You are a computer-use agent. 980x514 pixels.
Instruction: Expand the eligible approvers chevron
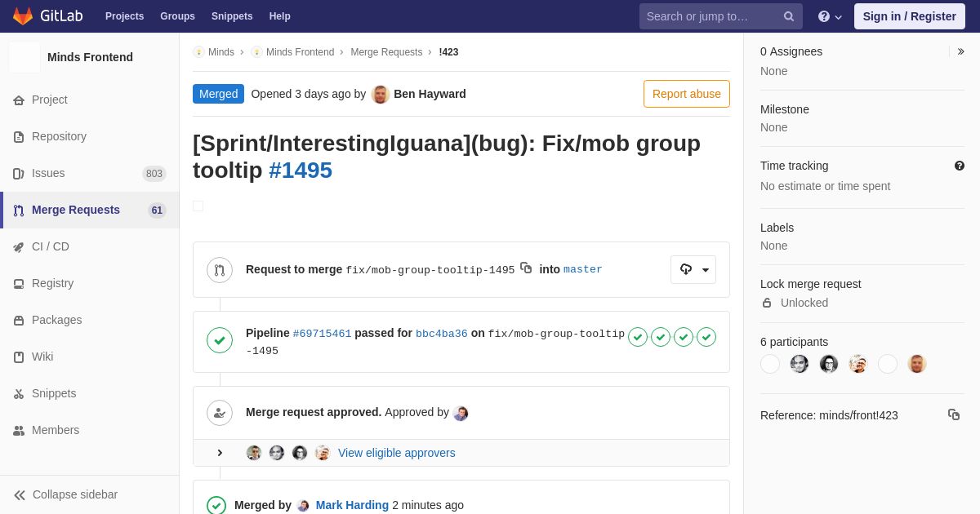pos(219,453)
